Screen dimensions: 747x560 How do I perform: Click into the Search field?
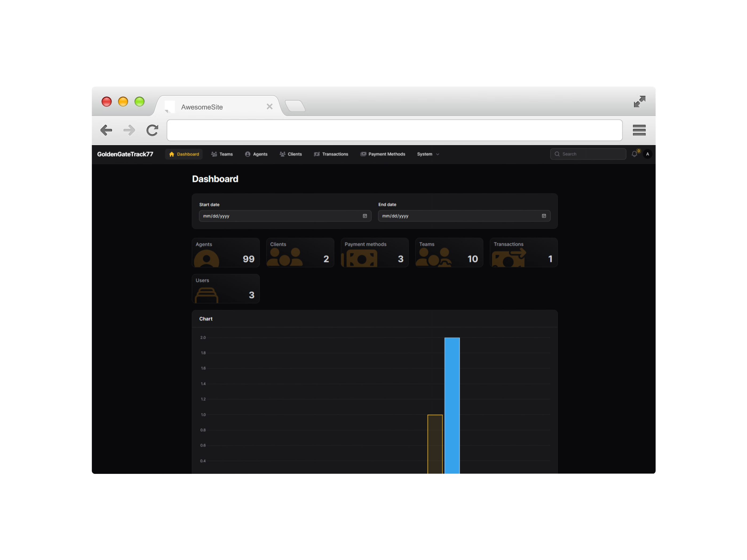click(x=591, y=154)
